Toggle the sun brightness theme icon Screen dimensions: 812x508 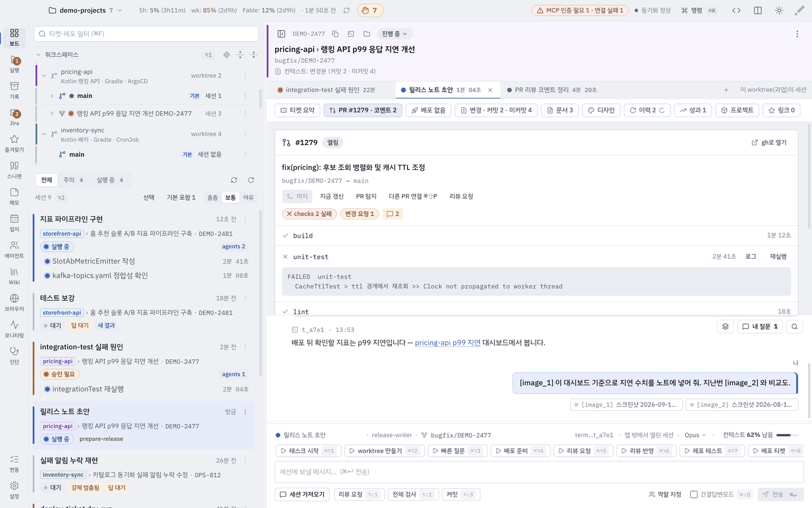[779, 10]
